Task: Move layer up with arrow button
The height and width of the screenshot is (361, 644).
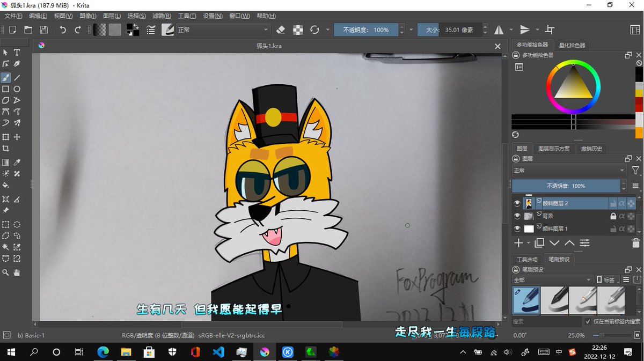Action: 569,244
